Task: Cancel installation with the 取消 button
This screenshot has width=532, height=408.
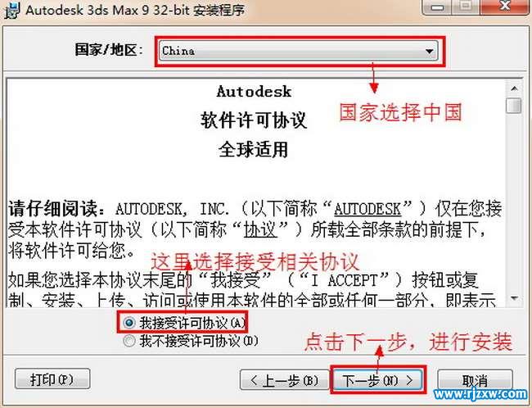Action: pyautogui.click(x=475, y=379)
